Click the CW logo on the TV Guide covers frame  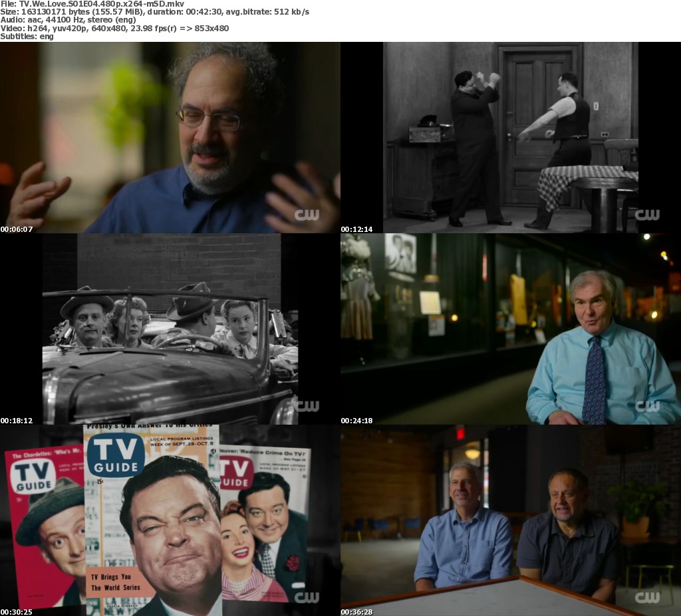tap(307, 597)
